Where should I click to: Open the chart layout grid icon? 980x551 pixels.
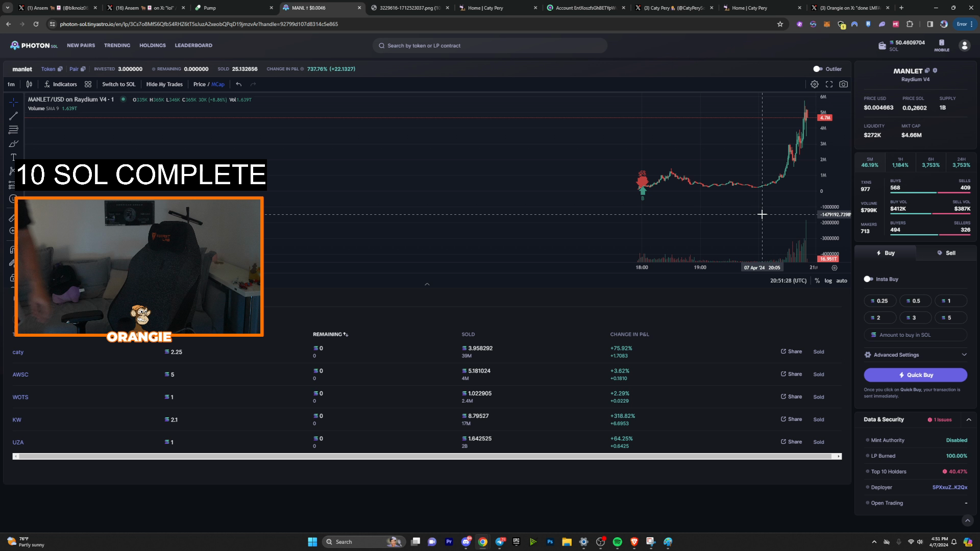point(88,84)
